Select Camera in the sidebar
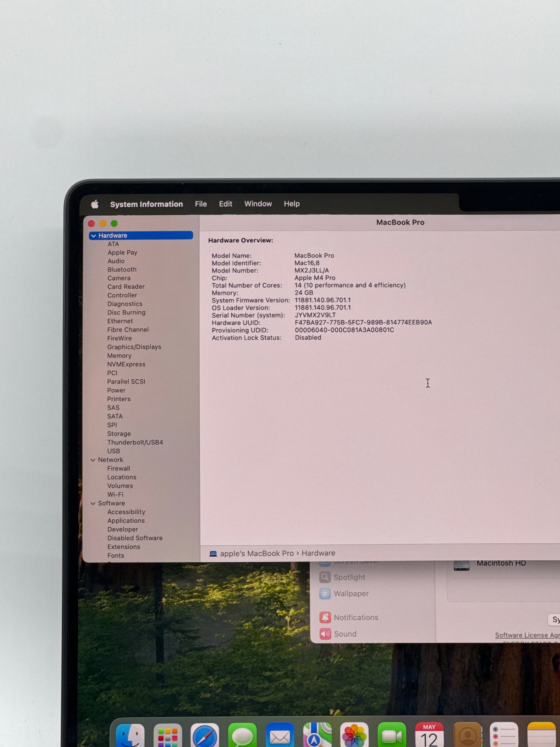Viewport: 560px width, 747px height. tap(119, 278)
